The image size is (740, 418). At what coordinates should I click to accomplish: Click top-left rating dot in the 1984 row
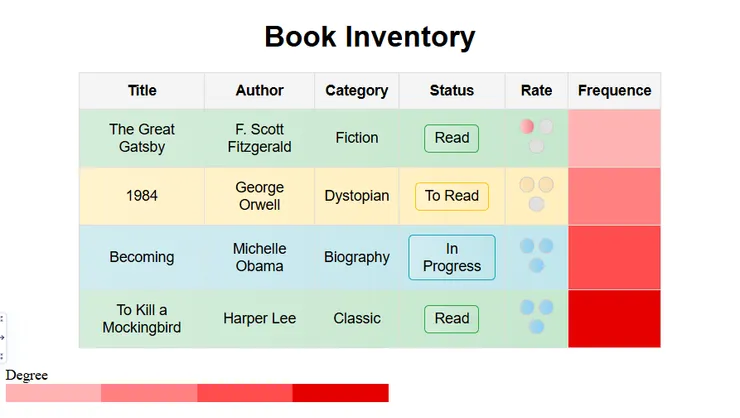coord(527,185)
